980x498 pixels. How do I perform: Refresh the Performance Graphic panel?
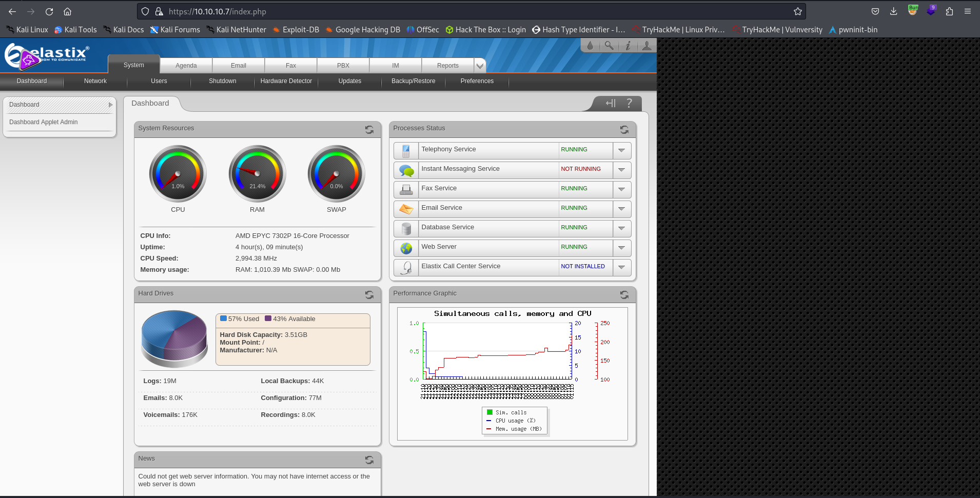tap(624, 295)
